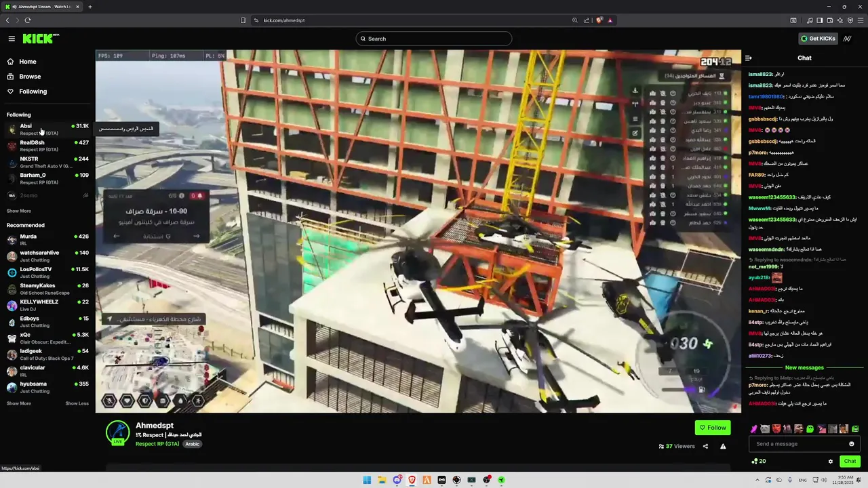Open NKSTR followed channel
Viewport: 868px width, 488px height.
click(47, 162)
